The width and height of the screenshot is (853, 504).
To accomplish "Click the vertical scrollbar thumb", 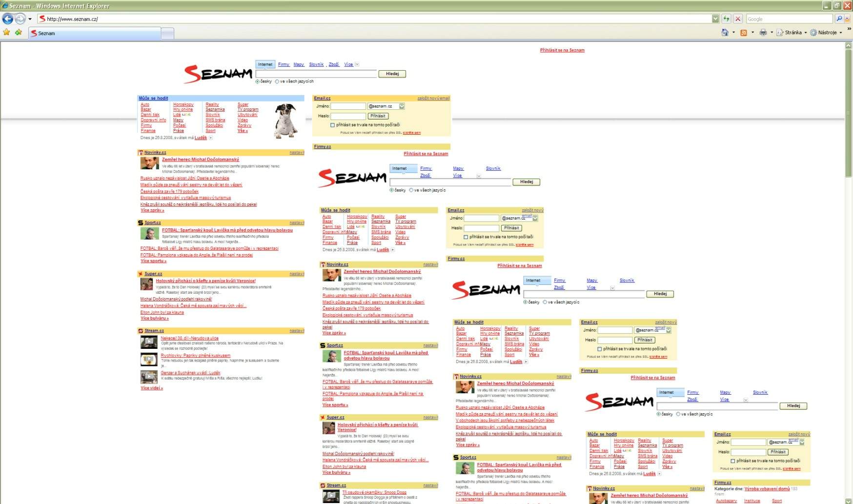I will point(849,113).
